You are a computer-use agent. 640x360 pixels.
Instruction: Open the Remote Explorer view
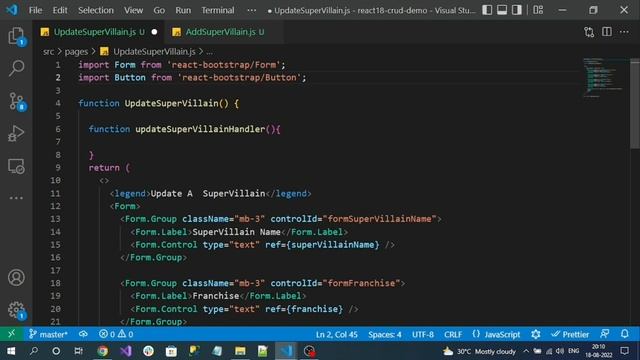pyautogui.click(x=16, y=166)
